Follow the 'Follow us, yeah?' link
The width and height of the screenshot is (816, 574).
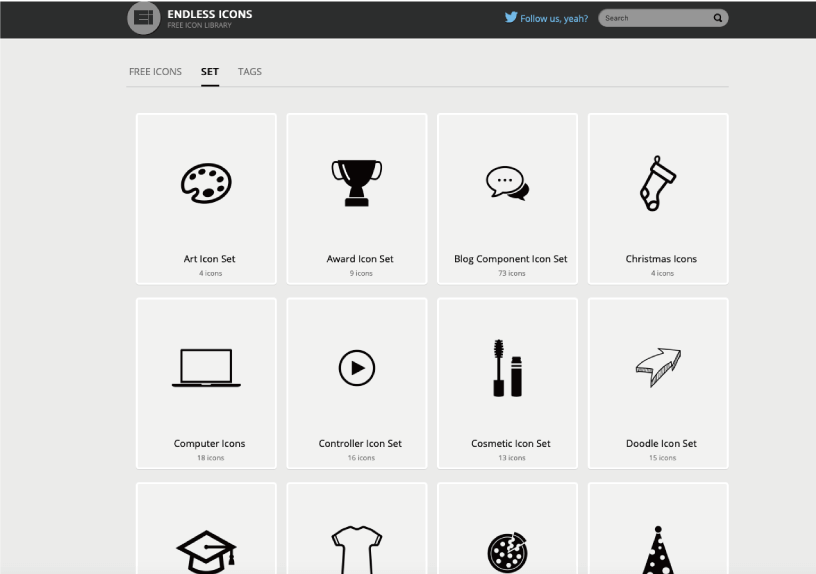(554, 19)
